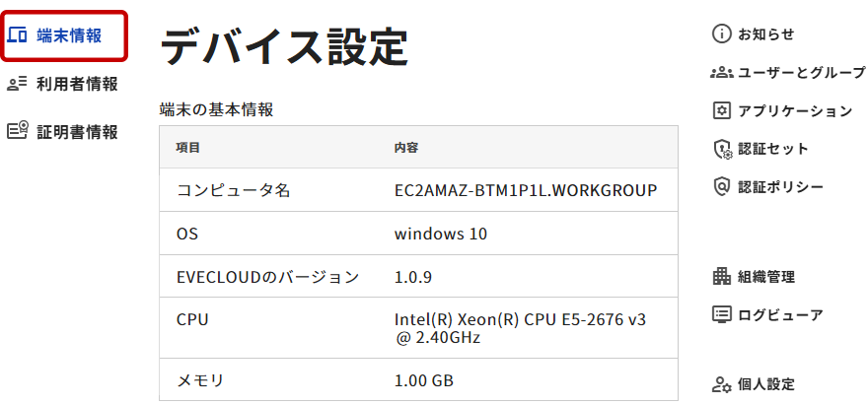Click the 利用者情報 user icon
The height and width of the screenshot is (405, 868).
17,84
